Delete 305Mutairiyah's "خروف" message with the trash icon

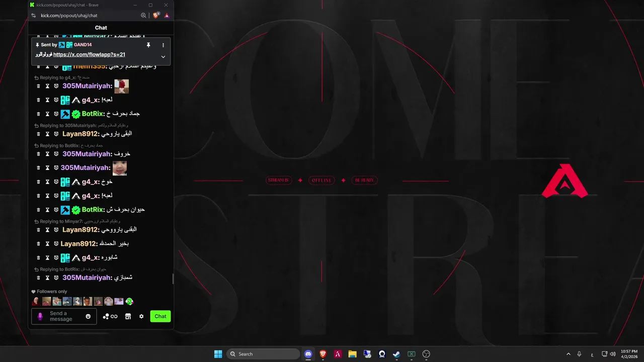pyautogui.click(x=38, y=154)
